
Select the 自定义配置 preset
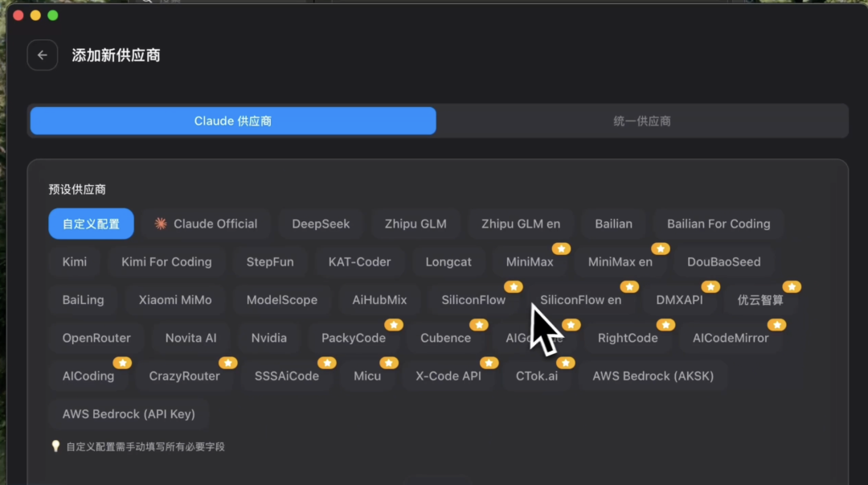(x=91, y=224)
